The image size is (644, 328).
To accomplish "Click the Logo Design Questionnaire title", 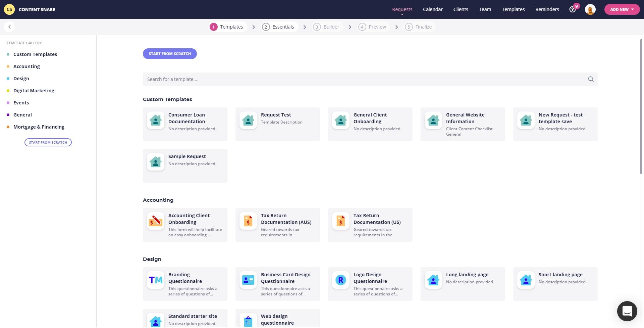I will pos(370,278).
